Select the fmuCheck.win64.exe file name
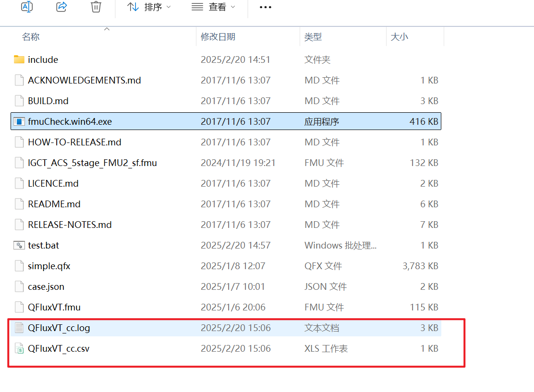The image size is (534, 392). click(70, 121)
